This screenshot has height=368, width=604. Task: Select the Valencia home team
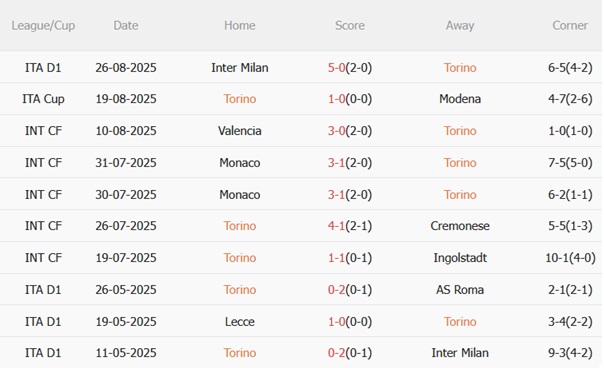pos(240,131)
